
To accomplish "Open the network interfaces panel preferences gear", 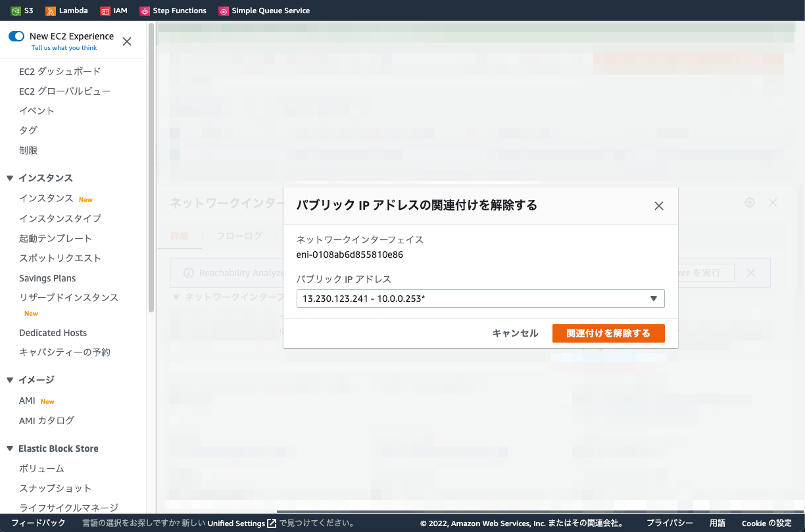I will pos(749,203).
